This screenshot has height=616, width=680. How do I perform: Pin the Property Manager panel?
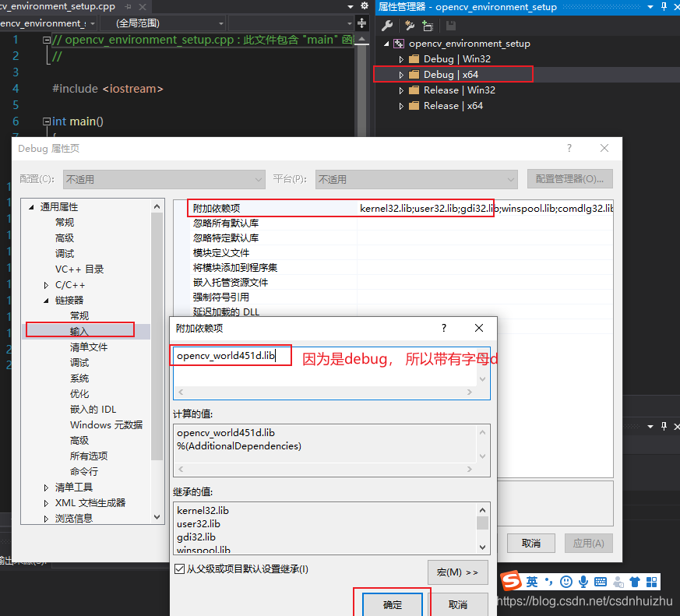click(x=664, y=6)
